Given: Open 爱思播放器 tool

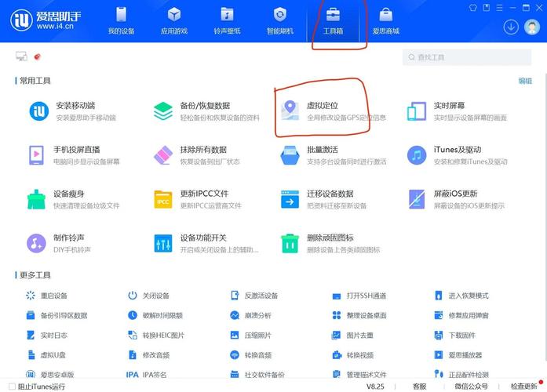Looking at the screenshot, I should pyautogui.click(x=458, y=355).
